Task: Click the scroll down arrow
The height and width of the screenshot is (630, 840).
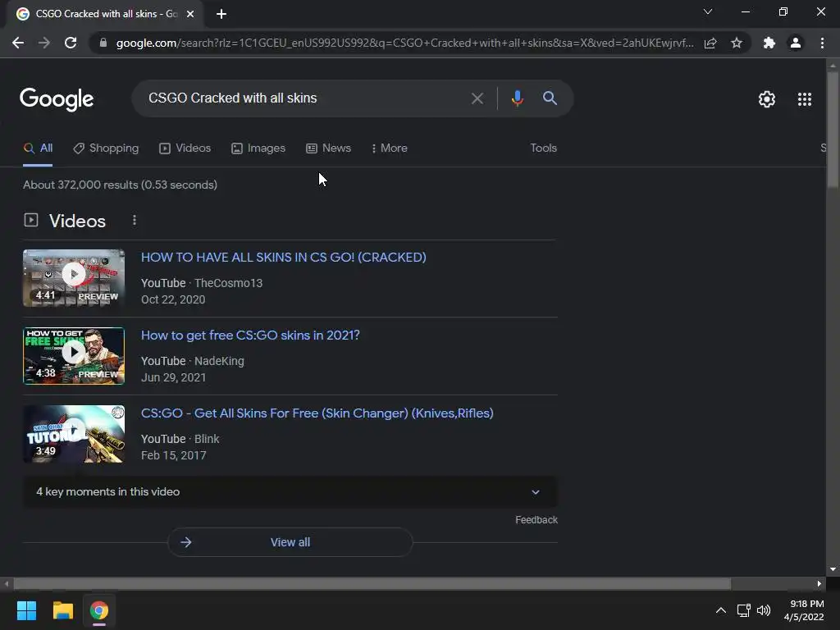Action: tap(833, 569)
